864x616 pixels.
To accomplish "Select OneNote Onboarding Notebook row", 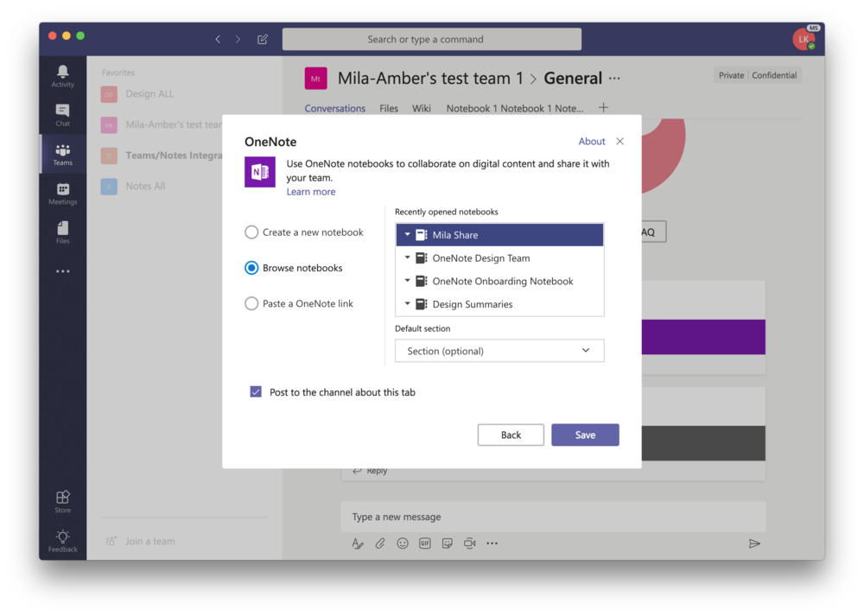I will point(499,281).
